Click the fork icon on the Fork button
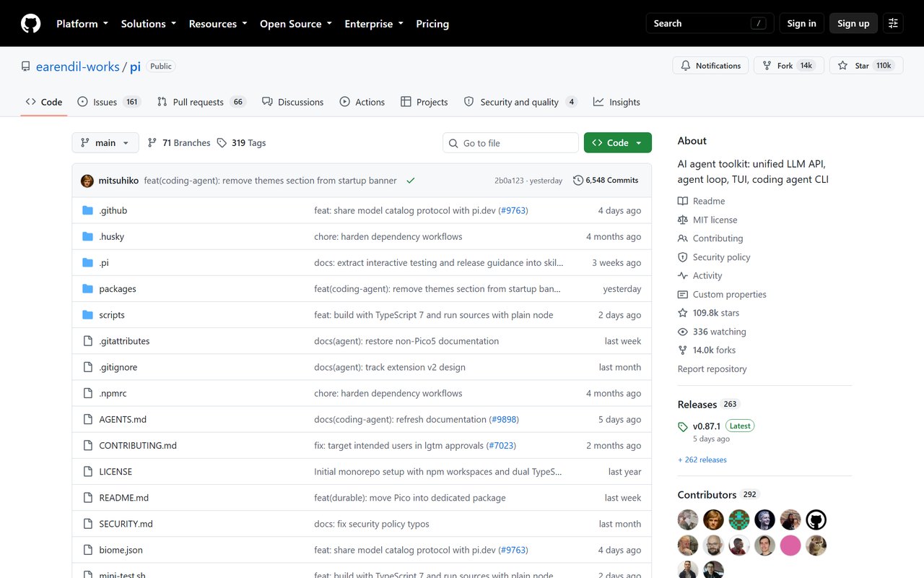Viewport: 924px width, 578px height. point(767,66)
